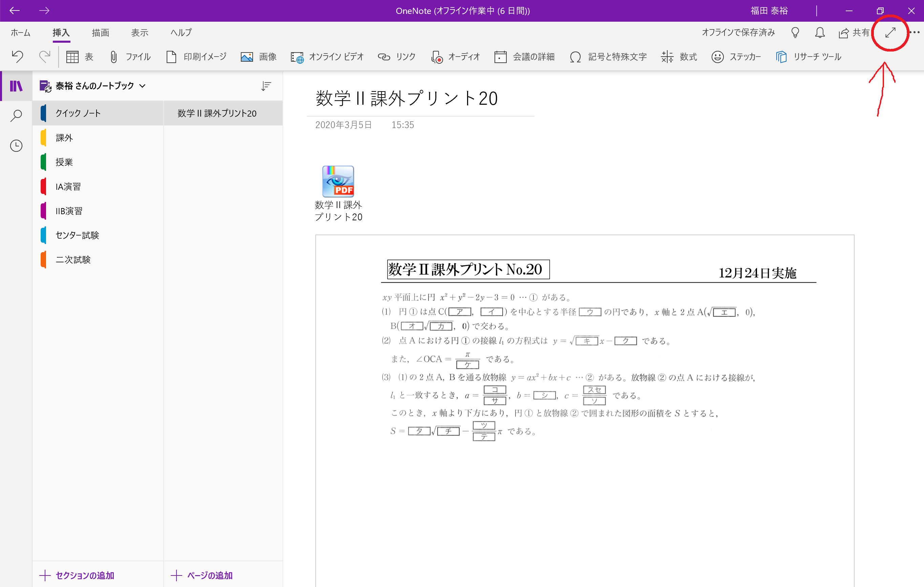Switch to the 描画 tab
The image size is (924, 587).
tap(101, 33)
